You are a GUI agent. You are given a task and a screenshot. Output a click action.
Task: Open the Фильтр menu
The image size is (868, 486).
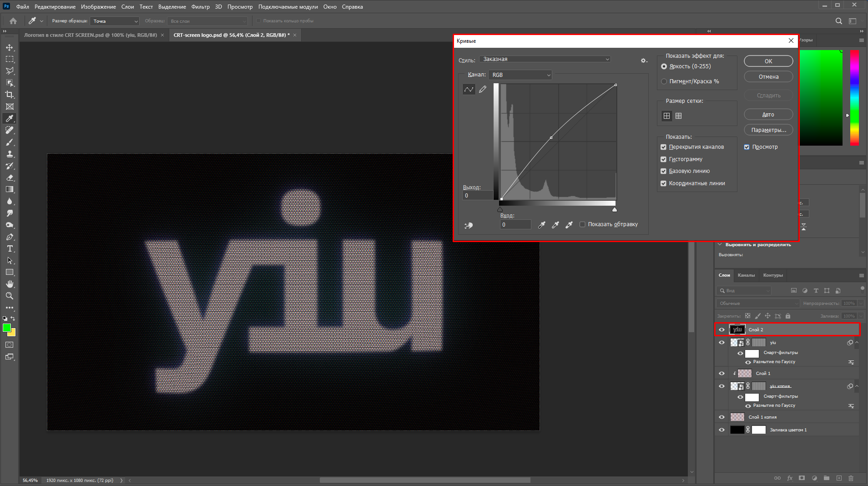(200, 6)
